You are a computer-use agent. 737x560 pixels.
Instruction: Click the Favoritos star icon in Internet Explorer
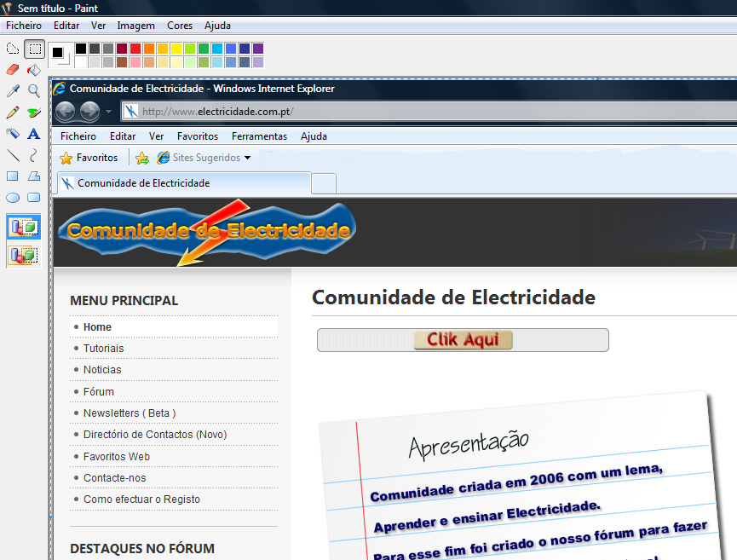tap(66, 158)
